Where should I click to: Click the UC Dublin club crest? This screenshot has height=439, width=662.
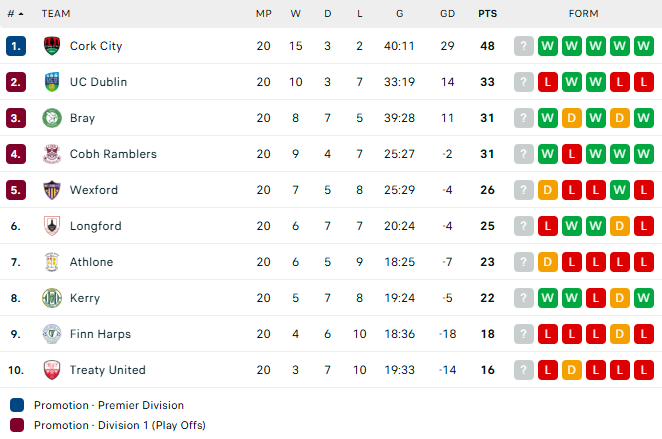tap(52, 82)
